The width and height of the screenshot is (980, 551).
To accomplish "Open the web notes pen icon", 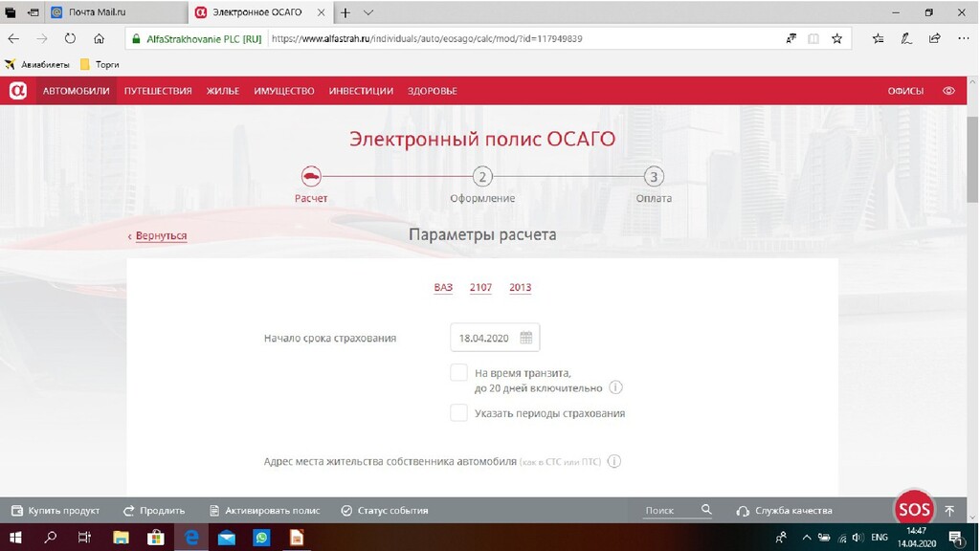I will tap(906, 38).
